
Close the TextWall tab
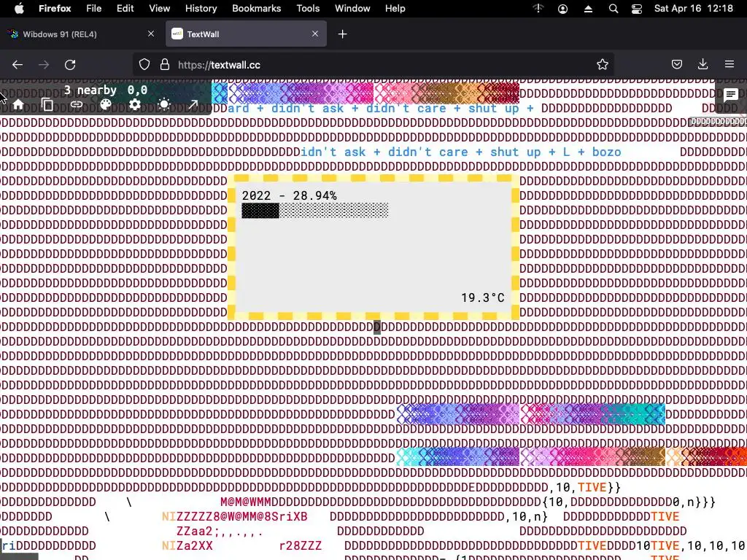[315, 34]
